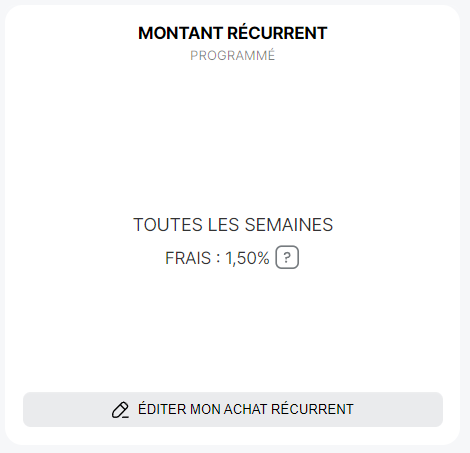Show info about the 1,50% fees

coord(287,257)
